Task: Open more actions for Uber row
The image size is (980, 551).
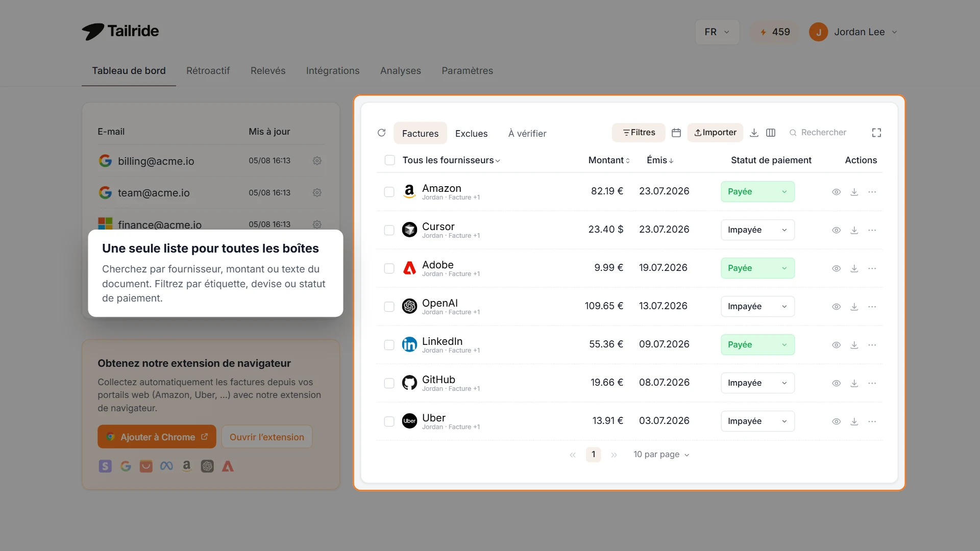Action: (x=872, y=421)
